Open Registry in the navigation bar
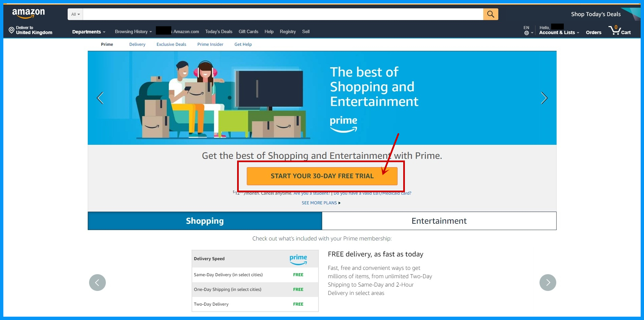This screenshot has height=320, width=644. click(x=288, y=31)
